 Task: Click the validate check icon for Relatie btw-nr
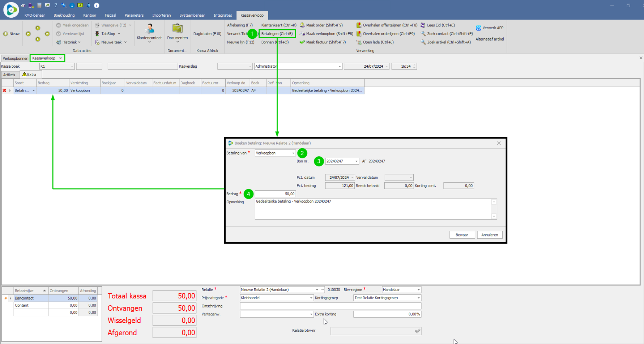point(417,331)
